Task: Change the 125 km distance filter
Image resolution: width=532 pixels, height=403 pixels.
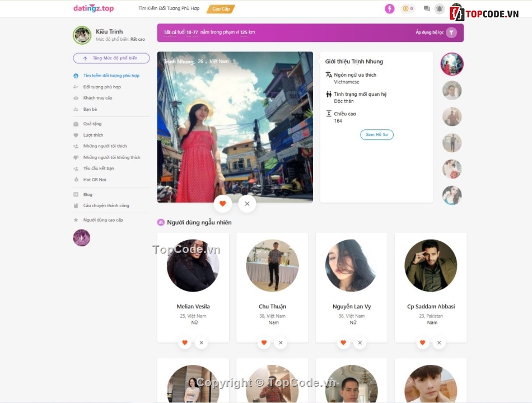Action: (x=244, y=32)
